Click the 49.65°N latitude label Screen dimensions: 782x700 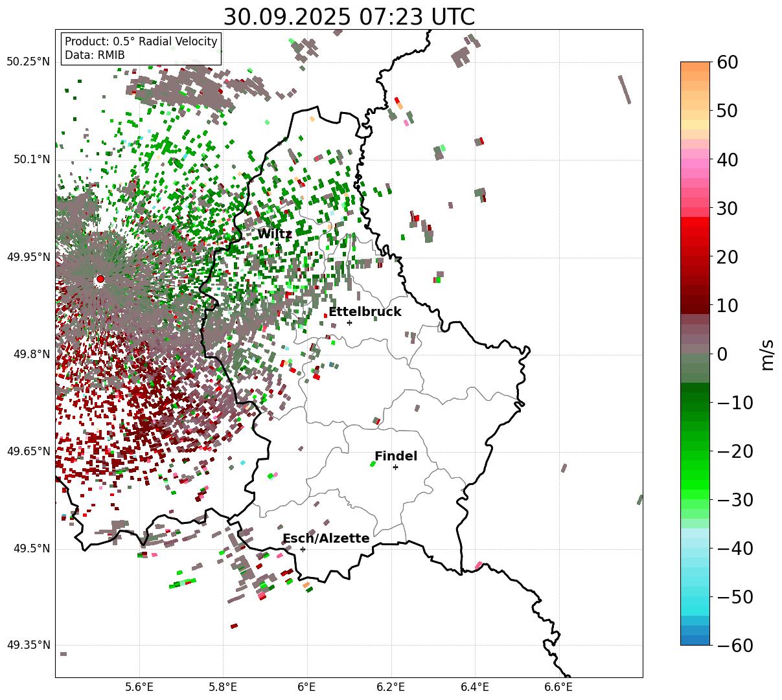point(29,451)
